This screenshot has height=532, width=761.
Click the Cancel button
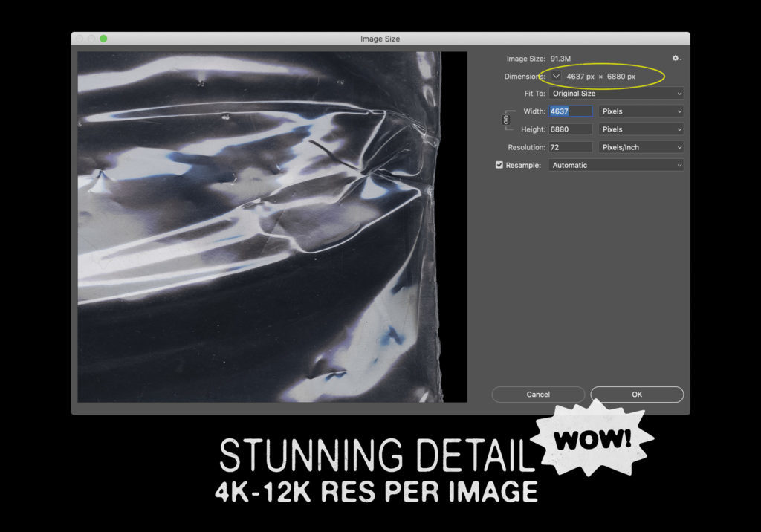538,395
